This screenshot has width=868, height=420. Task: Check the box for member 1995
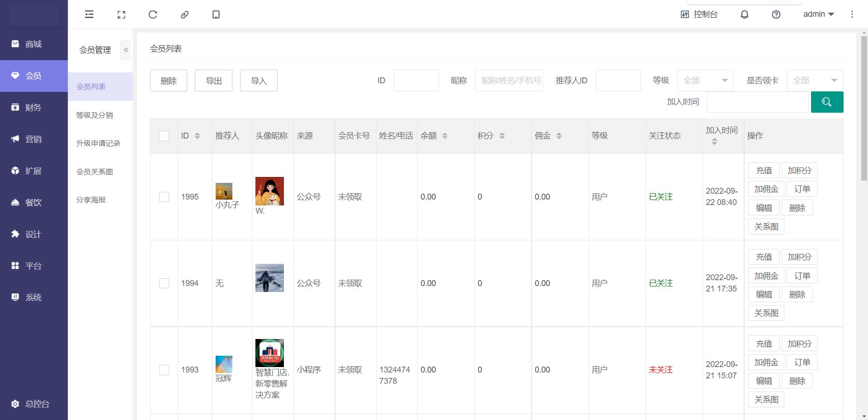[164, 197]
